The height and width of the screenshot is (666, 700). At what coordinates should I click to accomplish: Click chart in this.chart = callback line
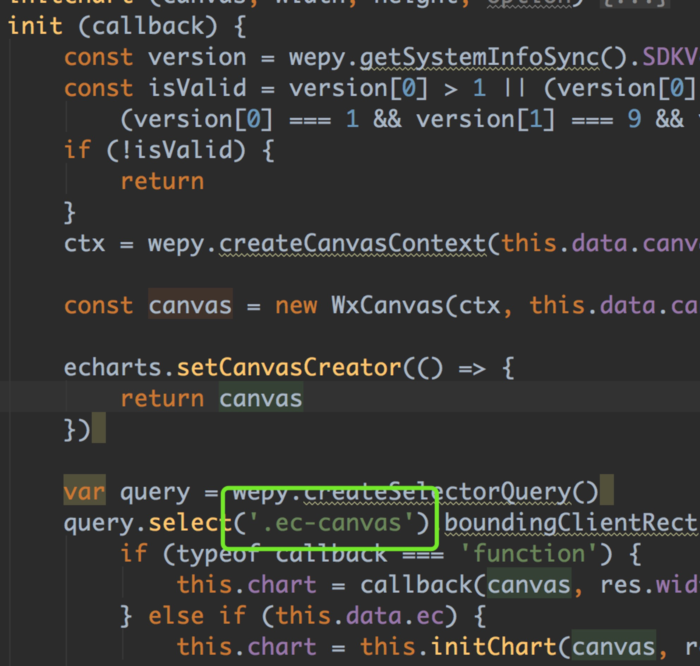click(x=282, y=585)
